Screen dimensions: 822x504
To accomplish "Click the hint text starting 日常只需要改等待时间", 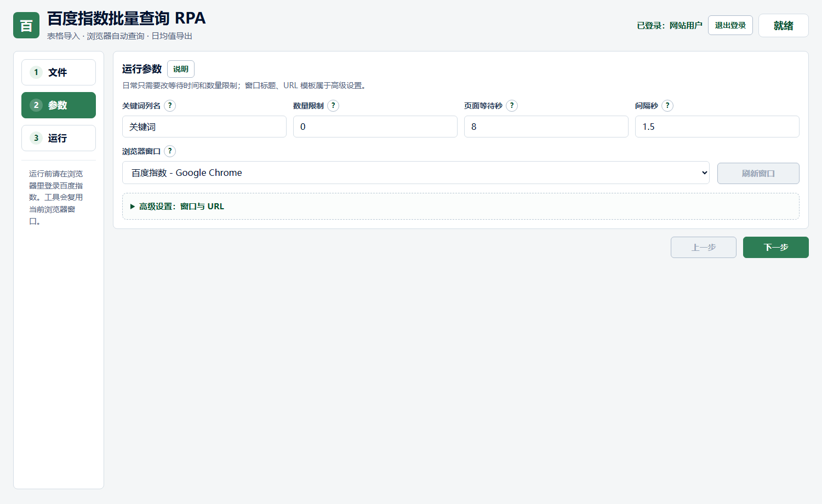I will point(245,85).
